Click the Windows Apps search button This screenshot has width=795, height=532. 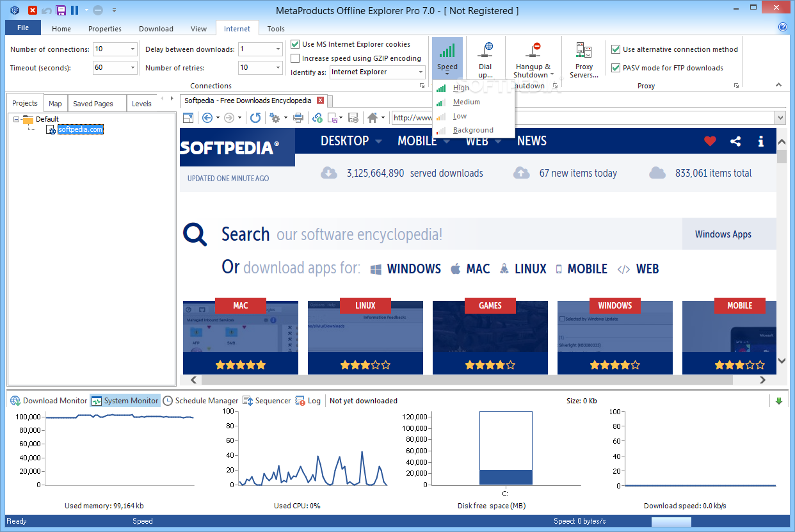[729, 234]
